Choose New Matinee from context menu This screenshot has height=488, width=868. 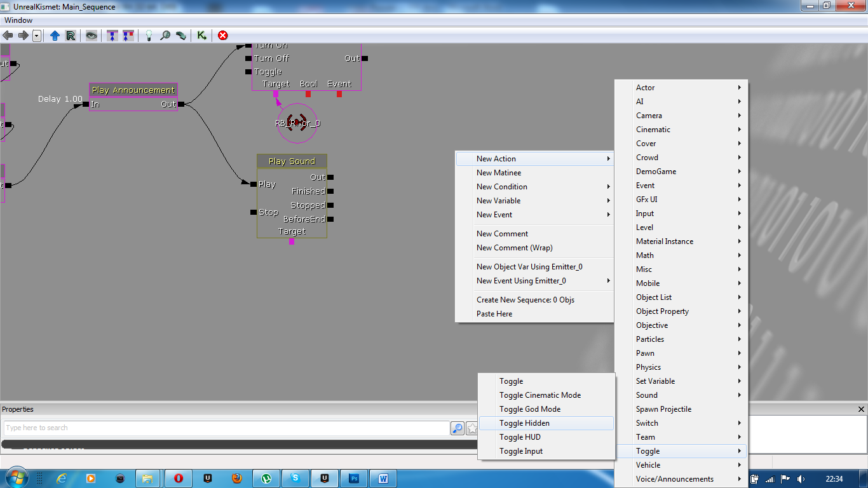534,173
